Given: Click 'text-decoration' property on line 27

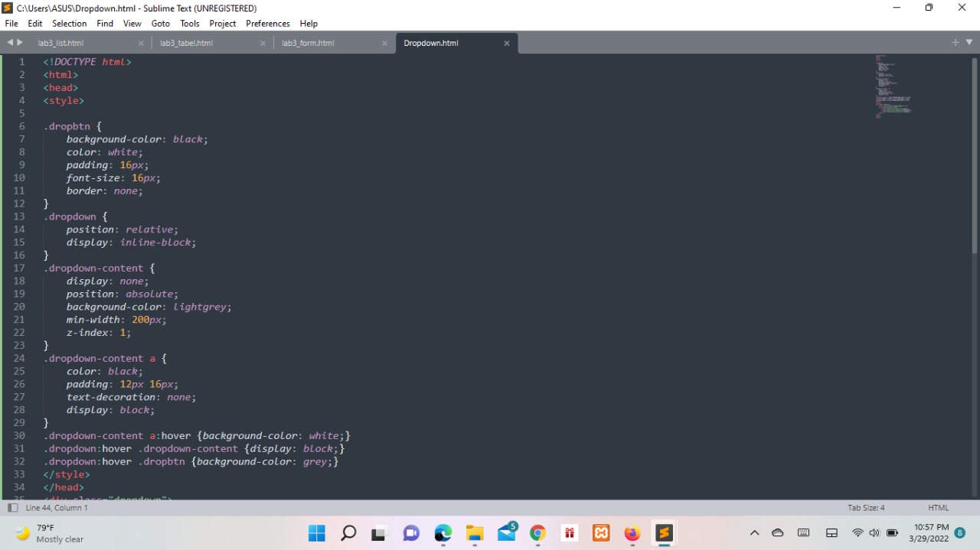Looking at the screenshot, I should click(x=111, y=397).
